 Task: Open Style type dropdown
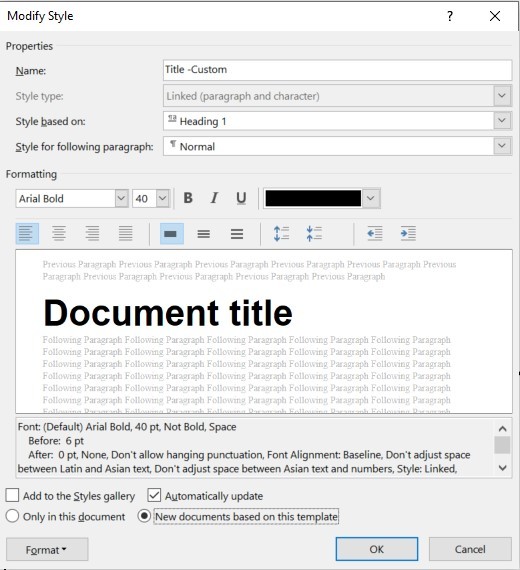[x=502, y=96]
